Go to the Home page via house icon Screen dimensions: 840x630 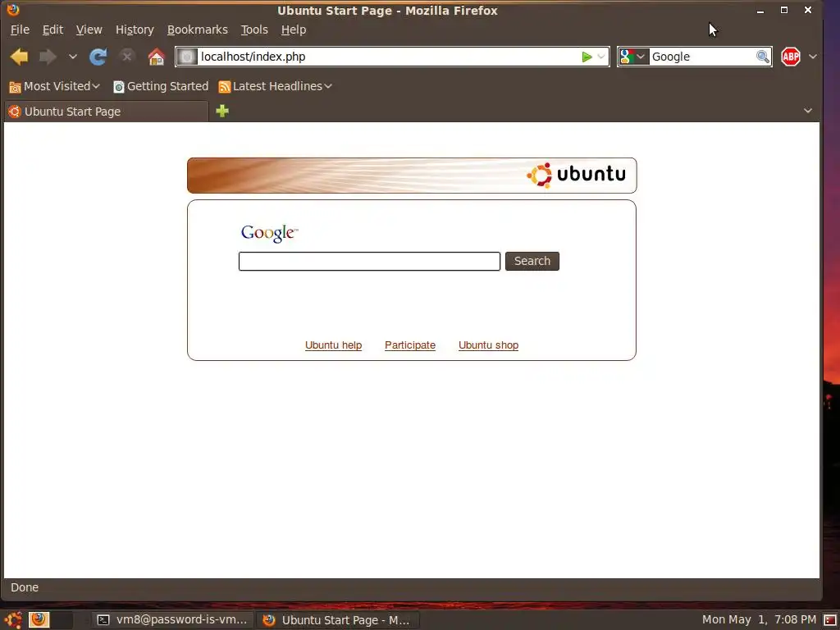click(157, 57)
